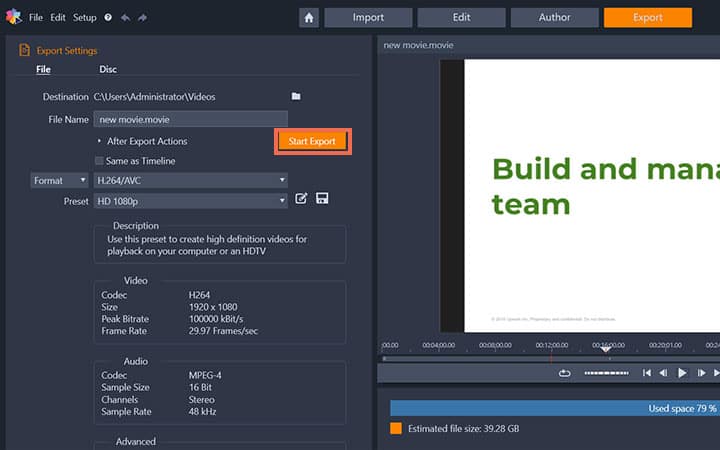
Task: Click the new movie.movie preview title
Action: click(418, 45)
